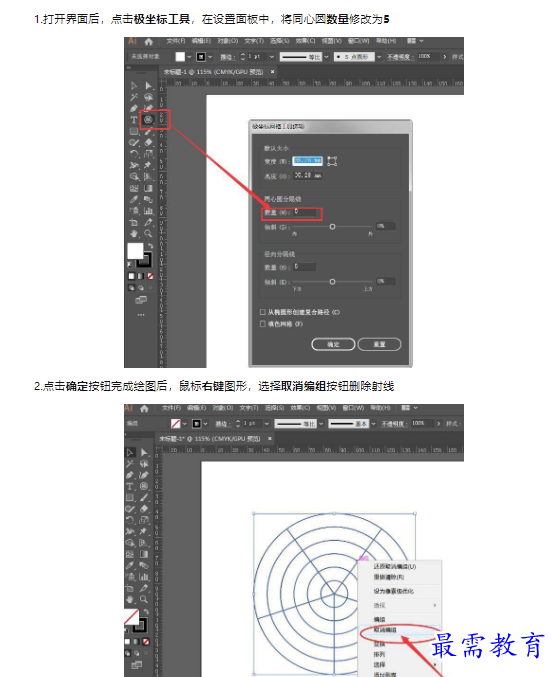The width and height of the screenshot is (553, 677).
Task: Click 不透明度 link in upper control bar
Action: pyautogui.click(x=400, y=57)
